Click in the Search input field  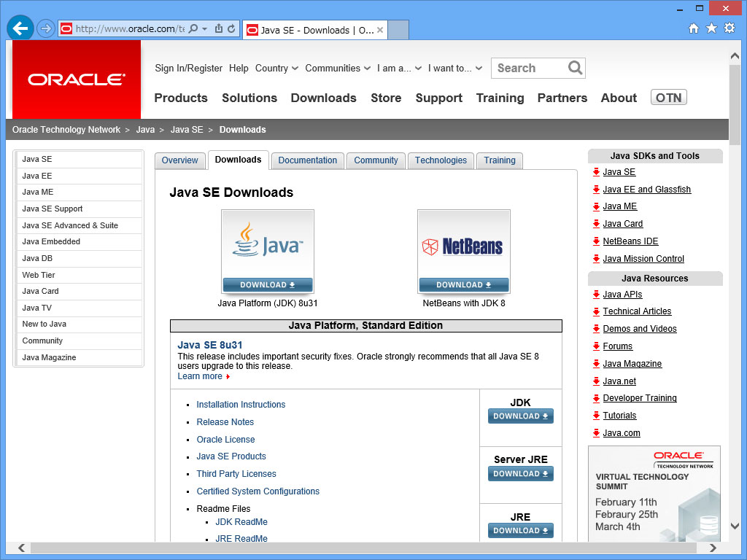click(530, 68)
